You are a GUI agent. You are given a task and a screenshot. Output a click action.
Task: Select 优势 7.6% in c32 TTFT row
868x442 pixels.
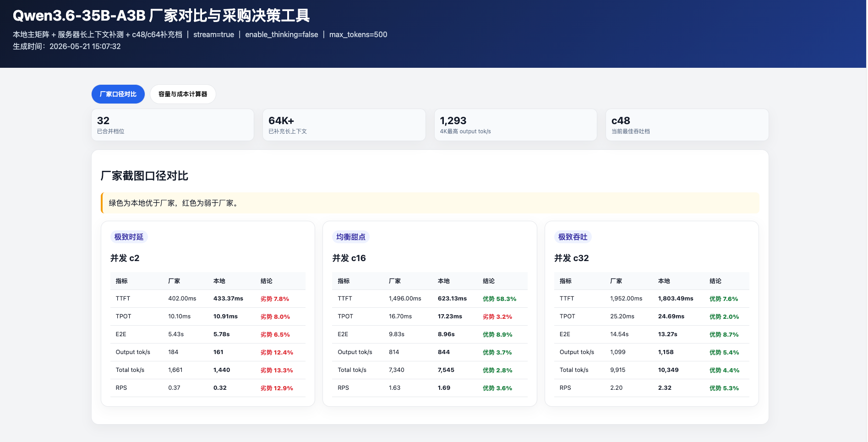tap(724, 299)
